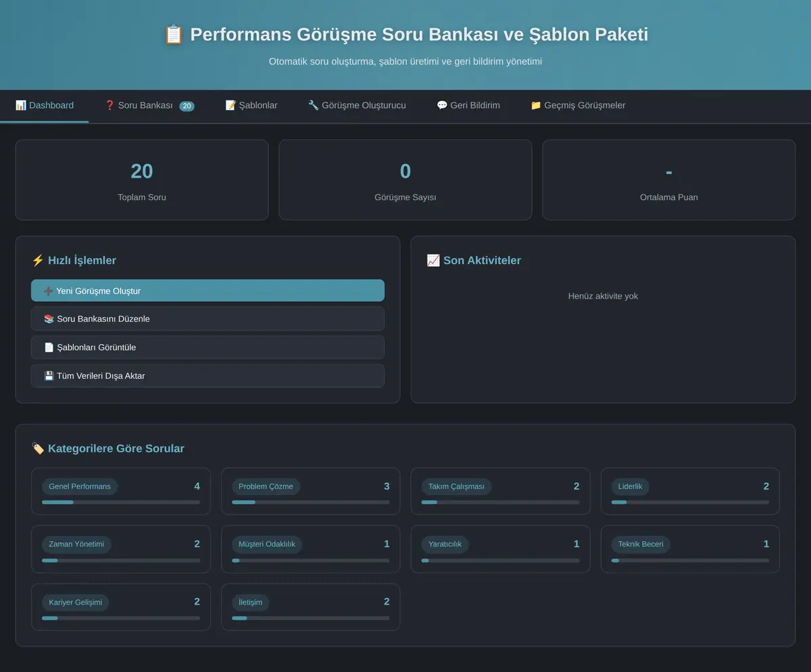The width and height of the screenshot is (811, 672).
Task: Click the count 3 in Problem Çözme
Action: pyautogui.click(x=387, y=486)
